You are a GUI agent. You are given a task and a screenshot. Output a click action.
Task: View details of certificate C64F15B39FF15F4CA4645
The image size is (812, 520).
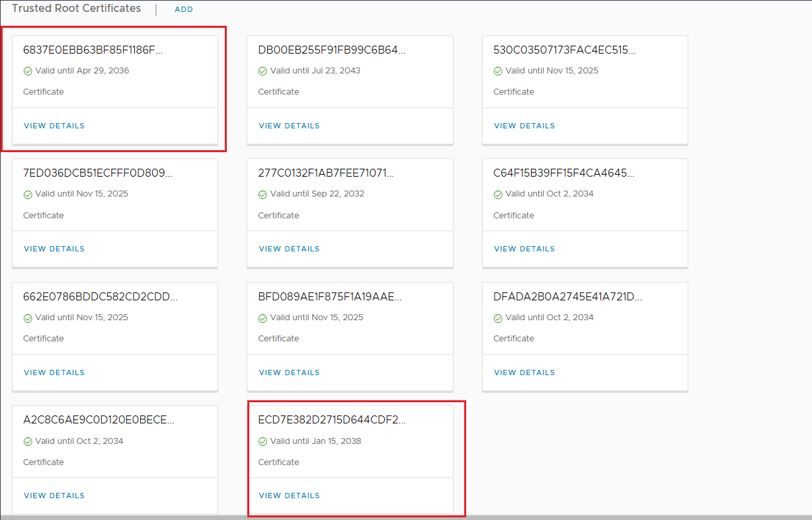524,249
